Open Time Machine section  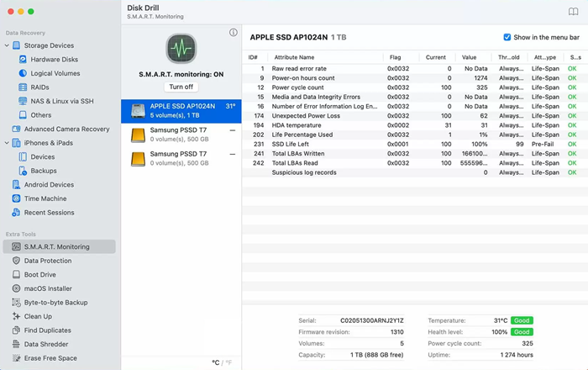45,198
